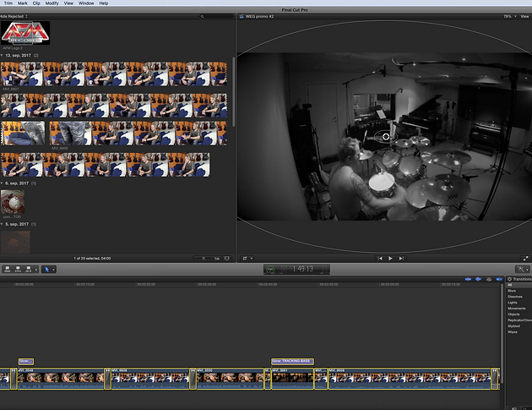Go to previous edit point

[380, 259]
